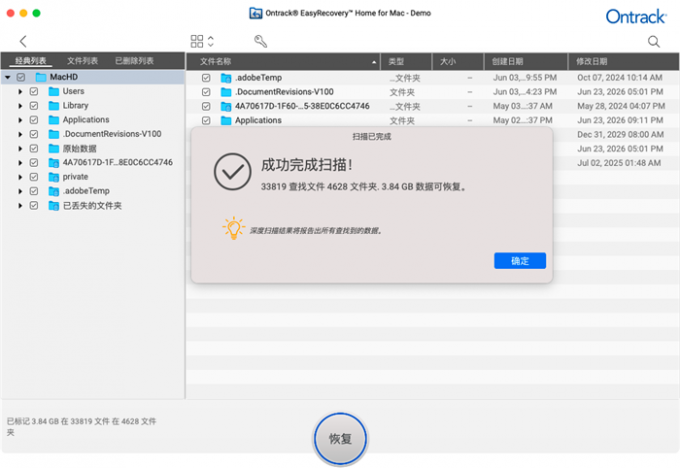This screenshot has height=468, width=680.
Task: Uncheck the 已丢失的文件夹 checkbox
Action: [34, 206]
